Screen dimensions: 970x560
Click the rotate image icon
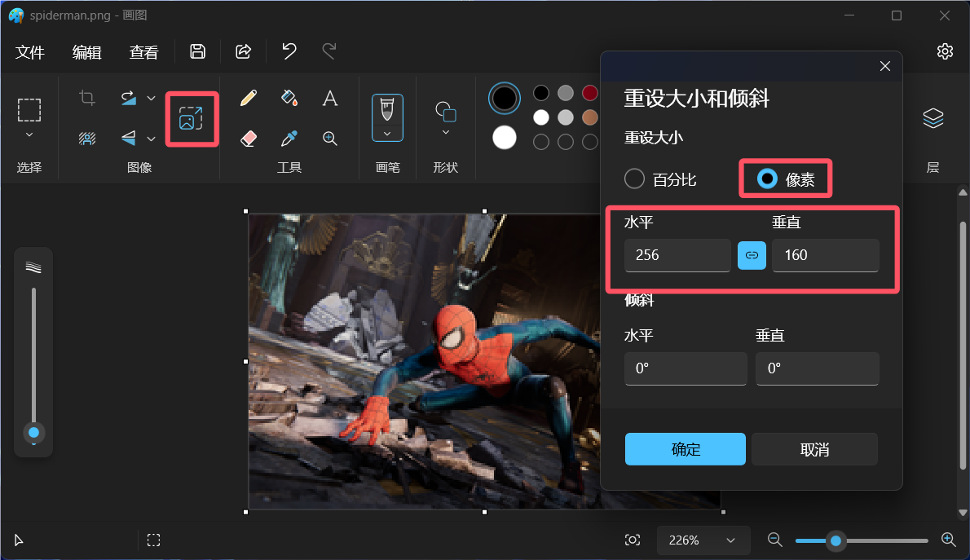click(128, 98)
